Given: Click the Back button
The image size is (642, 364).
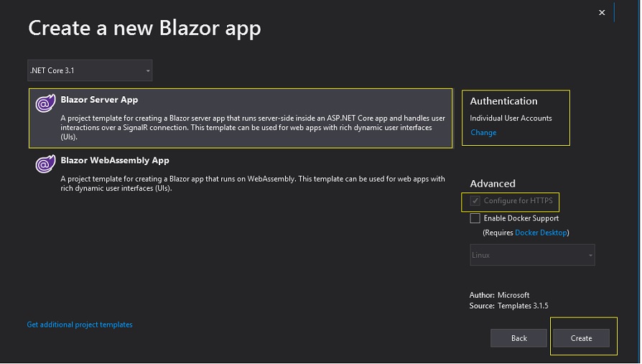Looking at the screenshot, I should 518,338.
